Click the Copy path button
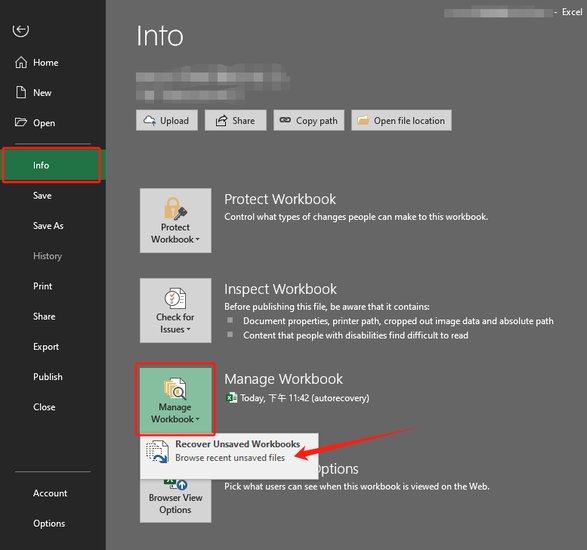This screenshot has width=587, height=550. (x=309, y=120)
